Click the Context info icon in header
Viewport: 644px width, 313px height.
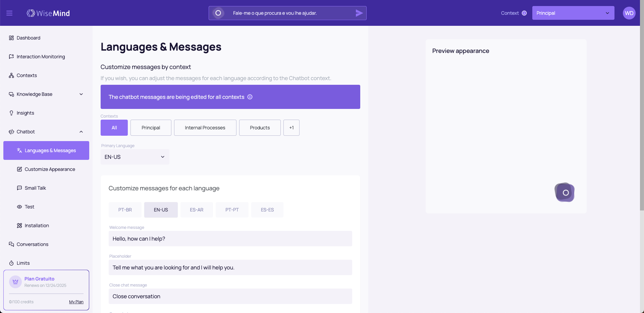[524, 13]
